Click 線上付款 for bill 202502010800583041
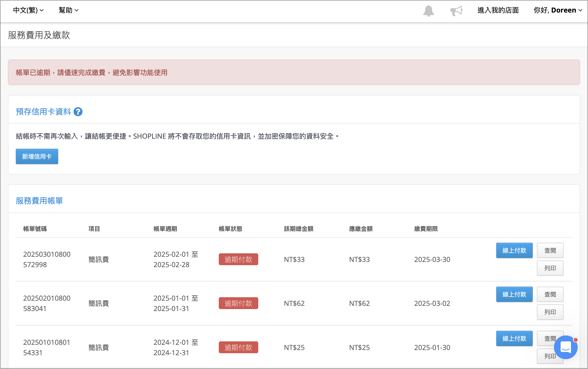588x369 pixels. click(x=514, y=294)
